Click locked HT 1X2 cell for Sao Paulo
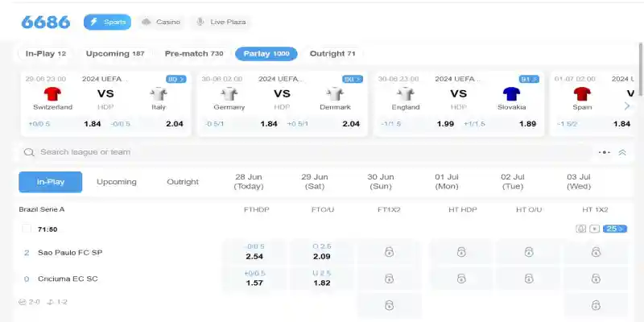Image resolution: width=644 pixels, height=322 pixels. pyautogui.click(x=596, y=252)
